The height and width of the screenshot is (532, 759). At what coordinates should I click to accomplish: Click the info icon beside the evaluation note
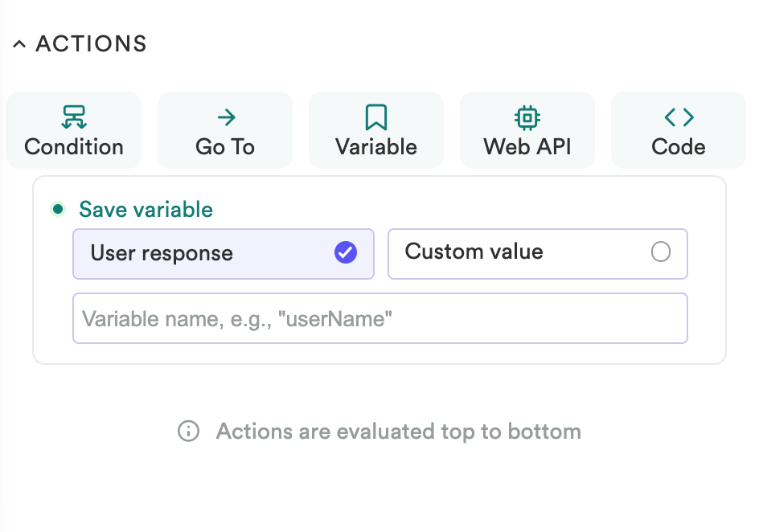(188, 432)
